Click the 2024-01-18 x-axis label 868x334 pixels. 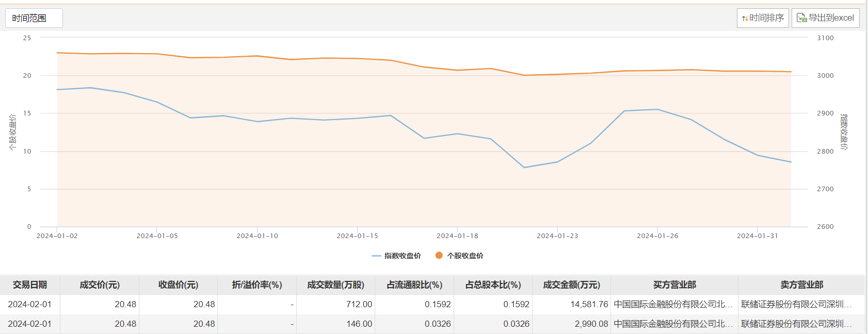[457, 236]
